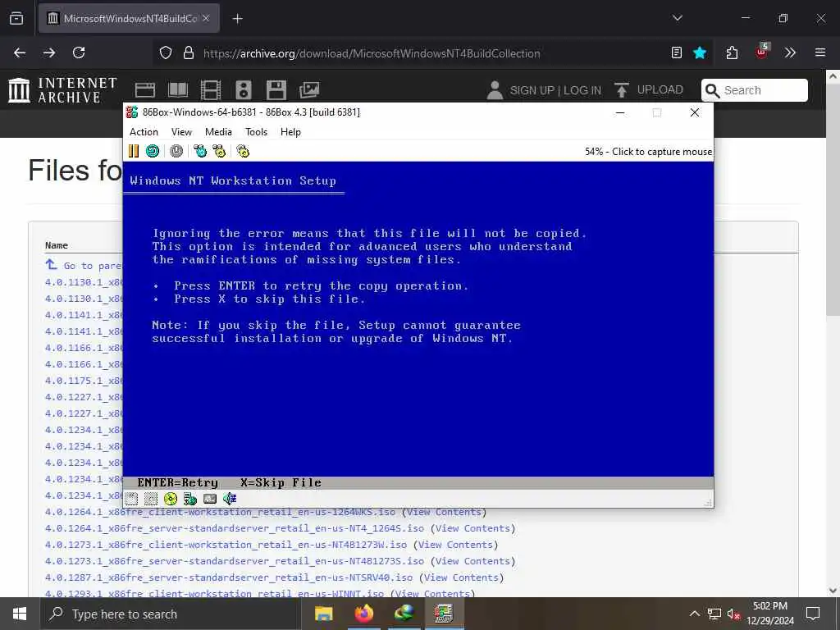This screenshot has width=840, height=630.
Task: View Contents of NT4_1264S.iso
Action: click(x=472, y=528)
